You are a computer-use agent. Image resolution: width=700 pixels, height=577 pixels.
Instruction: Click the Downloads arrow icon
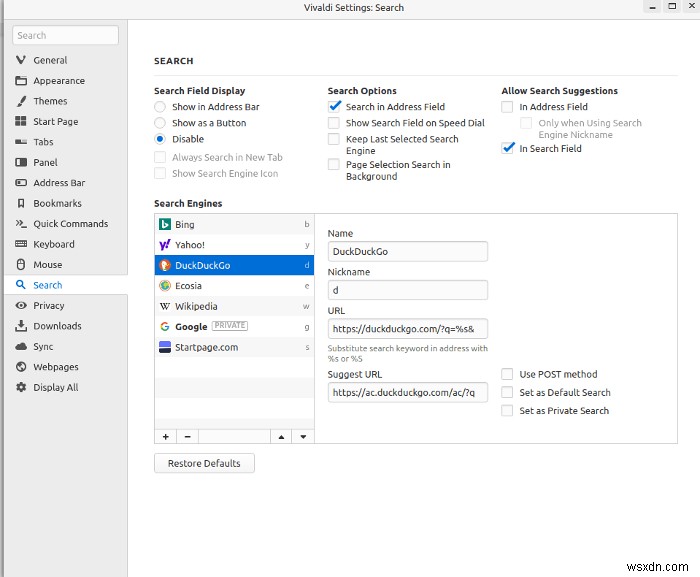(21, 326)
